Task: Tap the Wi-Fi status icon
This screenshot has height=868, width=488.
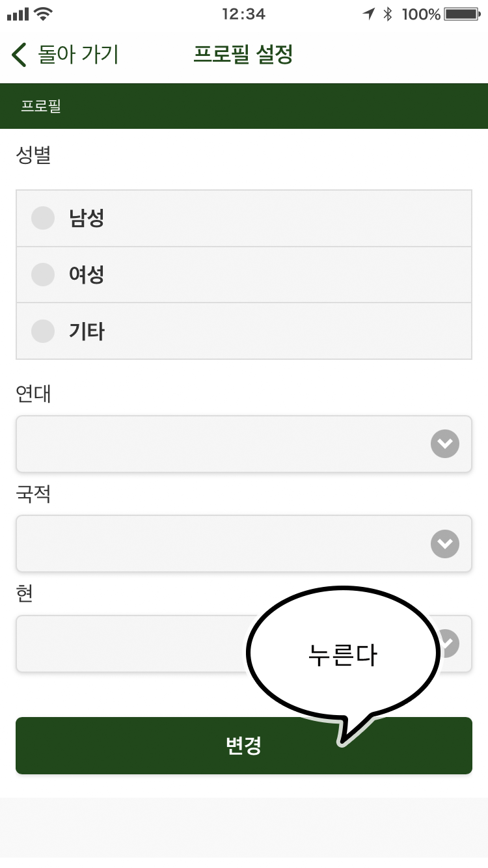Action: pyautogui.click(x=44, y=14)
